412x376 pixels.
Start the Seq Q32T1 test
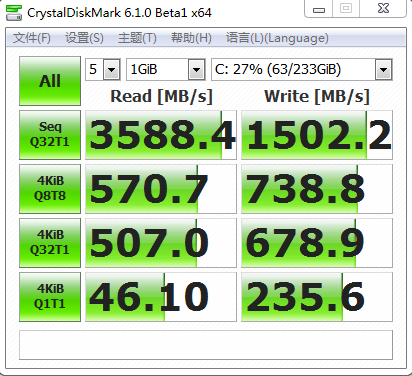[x=50, y=135]
